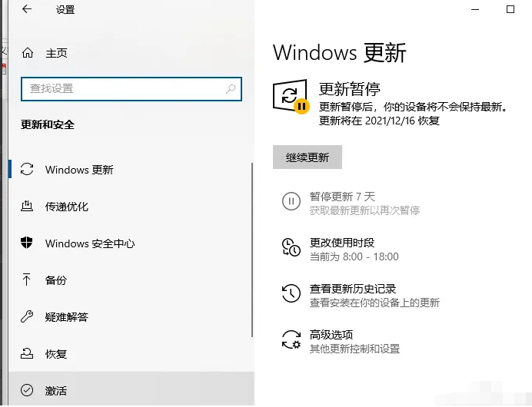This screenshot has height=407, width=532.
Task: Click the history icon for 查看更新历史记录
Action: pos(291,293)
